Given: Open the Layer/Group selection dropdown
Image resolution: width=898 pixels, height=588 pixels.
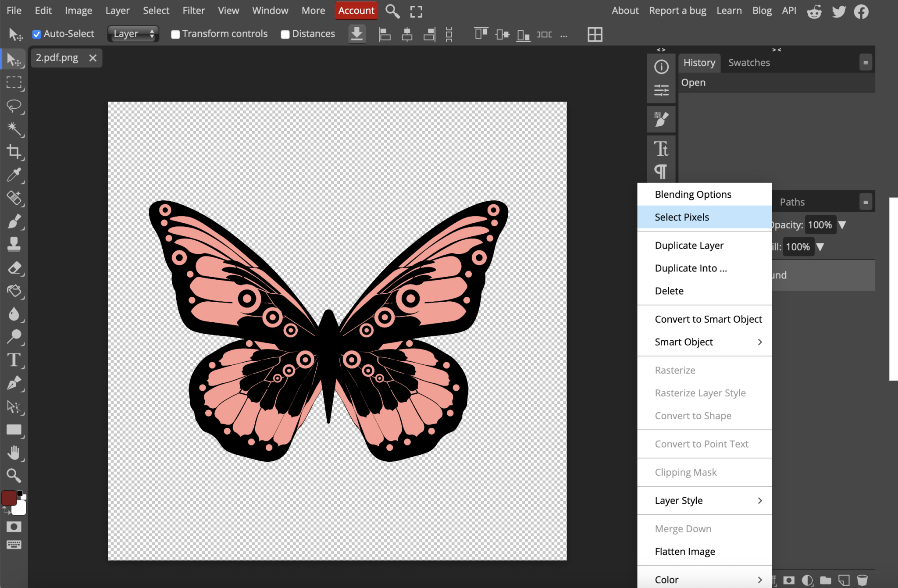Looking at the screenshot, I should (x=133, y=34).
